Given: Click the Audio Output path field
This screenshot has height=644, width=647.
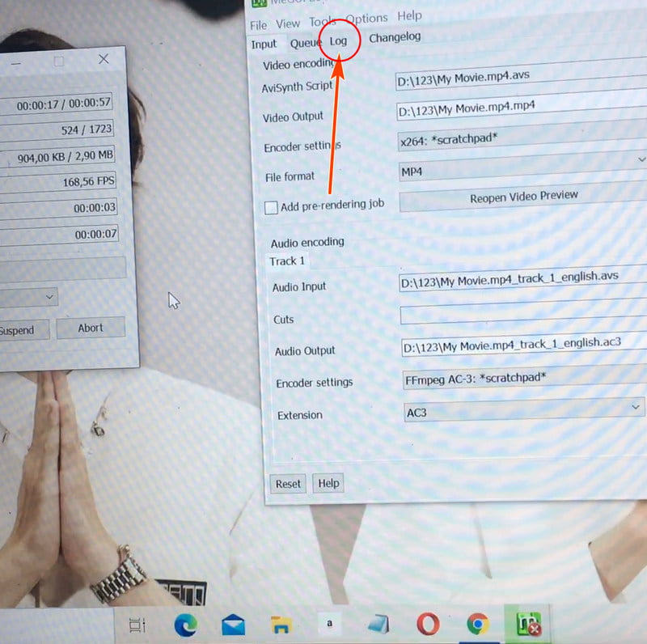Looking at the screenshot, I should coord(524,344).
